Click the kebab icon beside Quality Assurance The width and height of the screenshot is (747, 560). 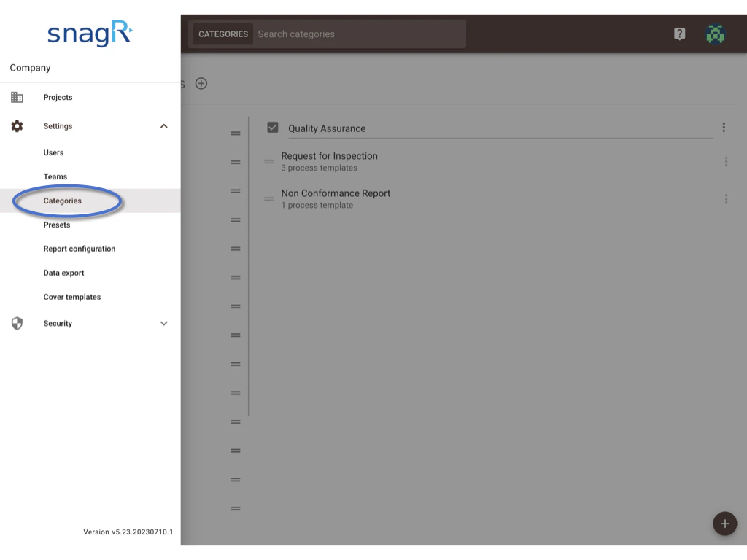point(724,127)
